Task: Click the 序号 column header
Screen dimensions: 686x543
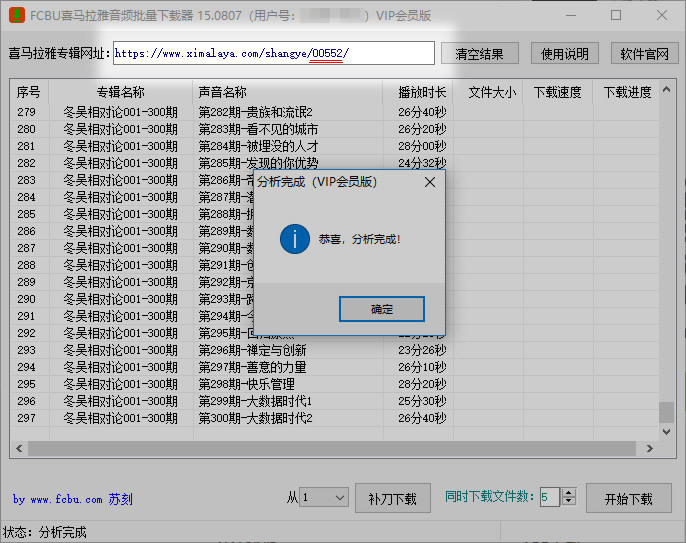Action: (29, 92)
